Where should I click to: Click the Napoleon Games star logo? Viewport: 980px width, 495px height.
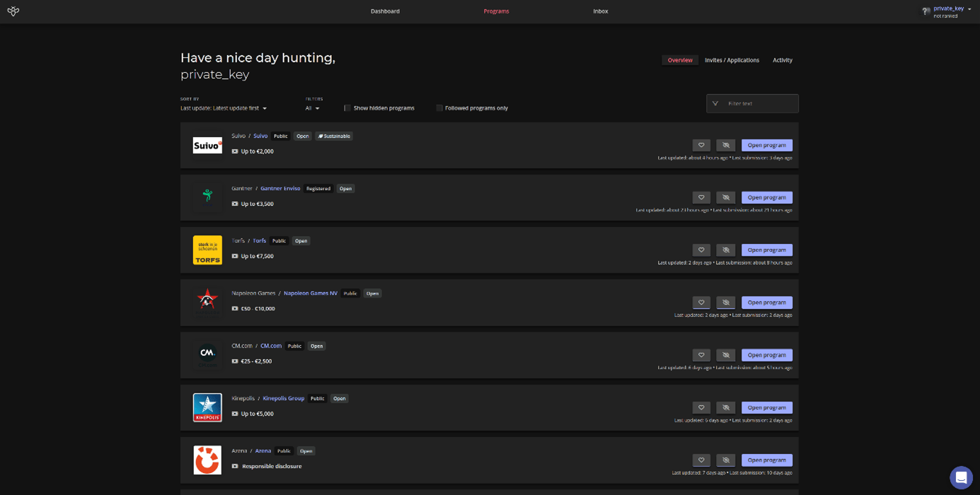pos(207,303)
